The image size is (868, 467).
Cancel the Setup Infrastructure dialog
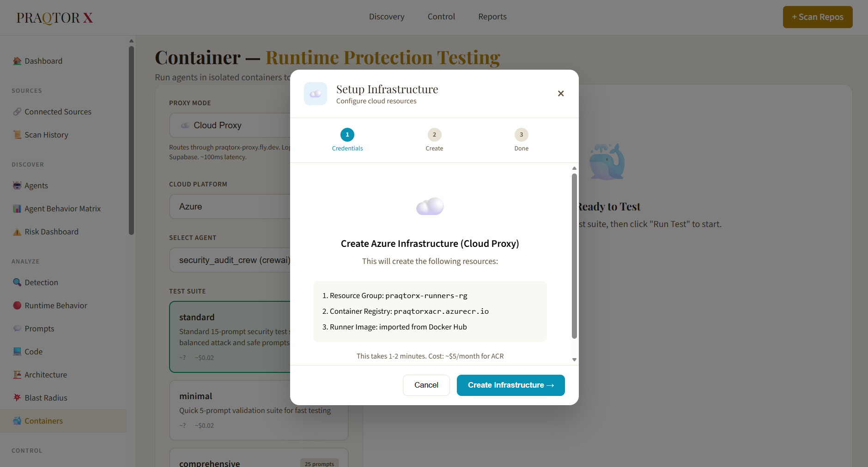pyautogui.click(x=426, y=385)
